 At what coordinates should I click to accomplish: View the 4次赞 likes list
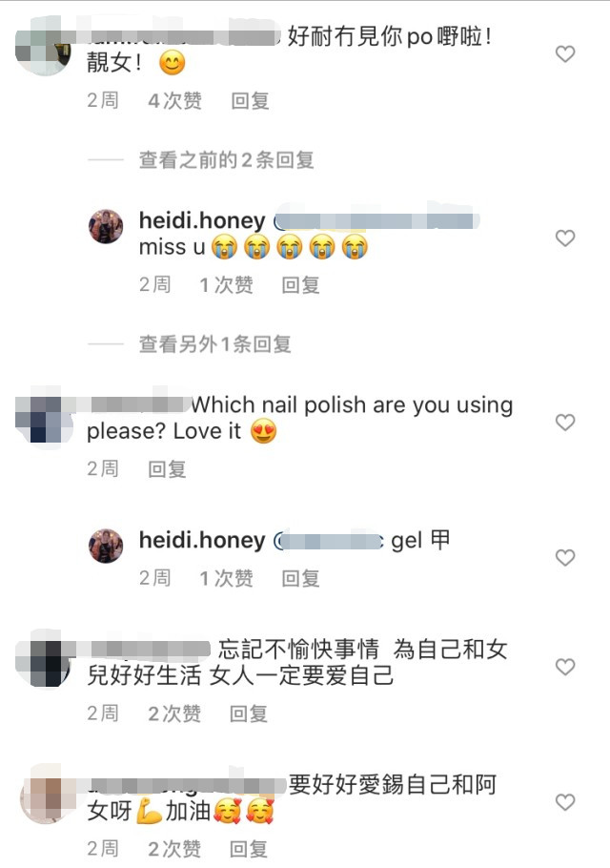point(174,101)
